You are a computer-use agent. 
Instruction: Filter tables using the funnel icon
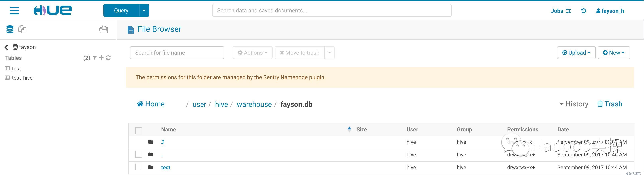[95, 58]
